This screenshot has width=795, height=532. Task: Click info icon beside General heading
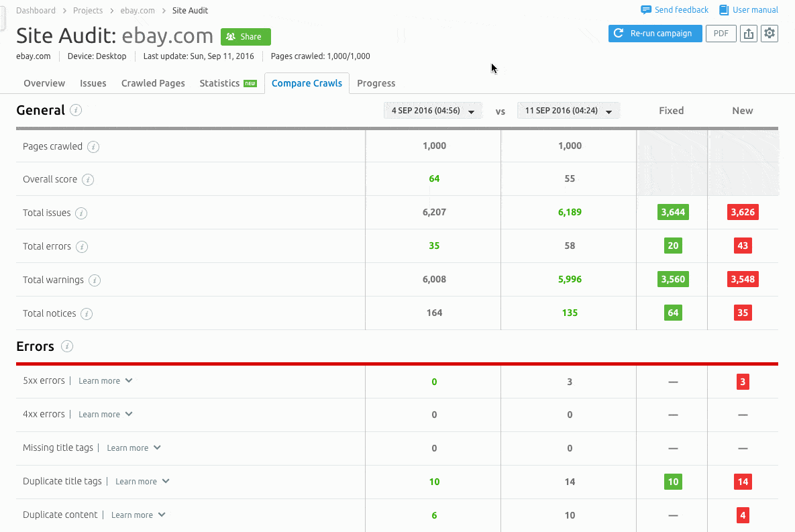click(76, 110)
